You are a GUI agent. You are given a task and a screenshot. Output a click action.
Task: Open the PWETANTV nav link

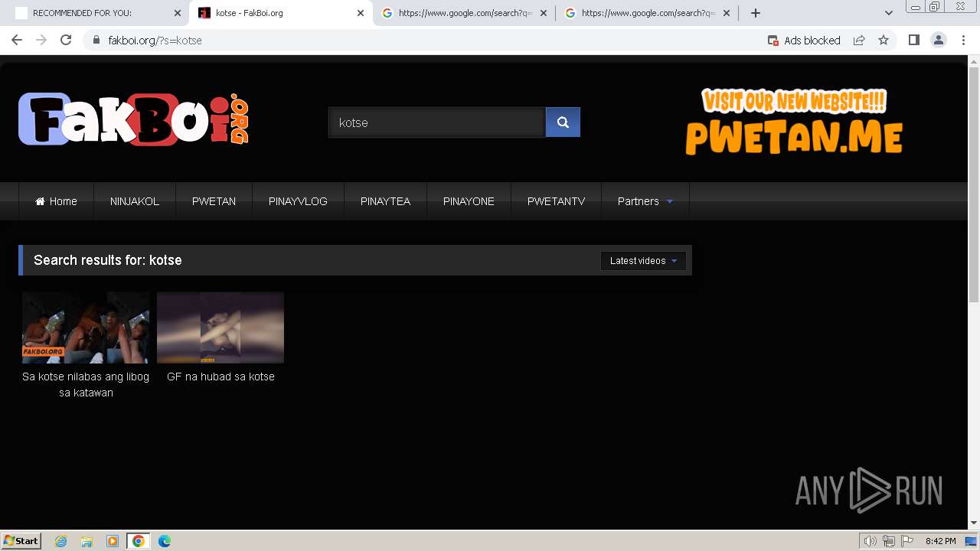click(556, 201)
